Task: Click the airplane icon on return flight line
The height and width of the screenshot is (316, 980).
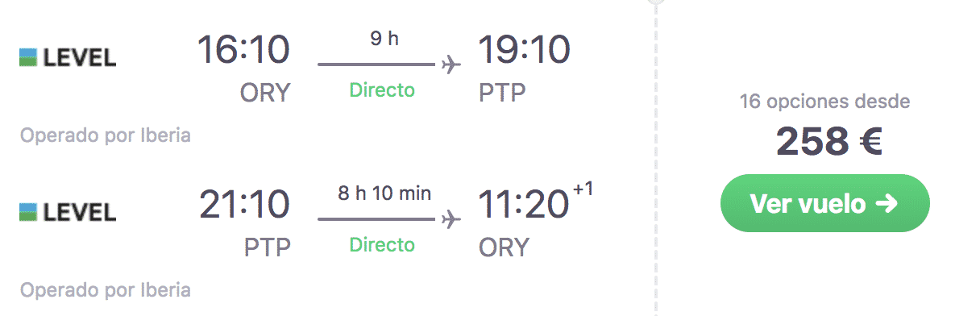Action: tap(451, 219)
